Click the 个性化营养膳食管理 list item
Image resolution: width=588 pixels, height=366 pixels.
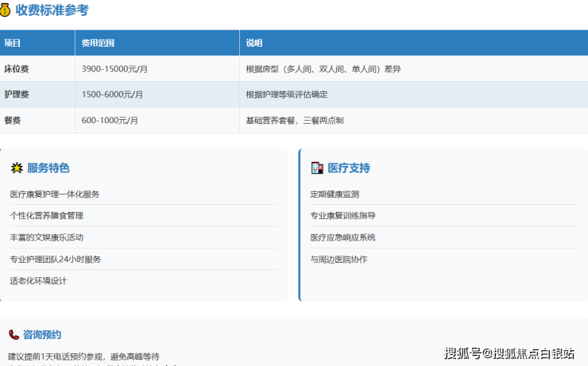tap(46, 216)
